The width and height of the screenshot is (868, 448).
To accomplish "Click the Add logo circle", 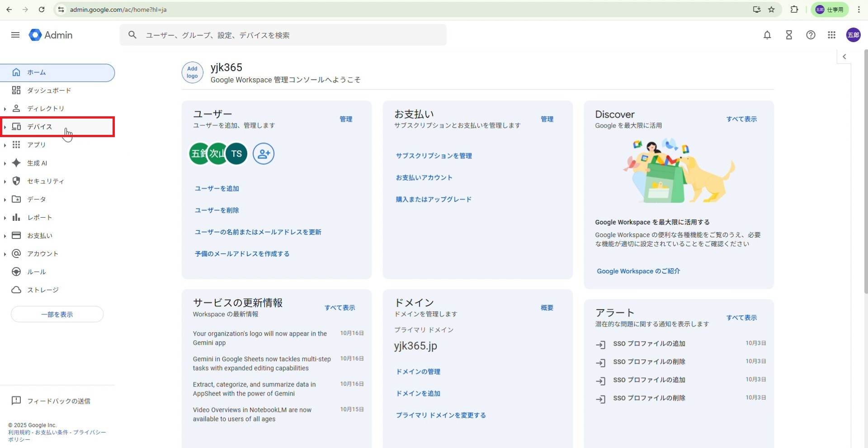I will click(x=192, y=72).
